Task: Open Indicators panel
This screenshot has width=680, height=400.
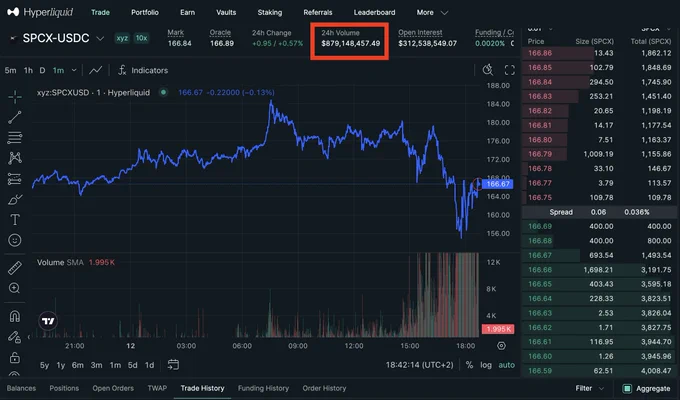Action: [x=144, y=70]
